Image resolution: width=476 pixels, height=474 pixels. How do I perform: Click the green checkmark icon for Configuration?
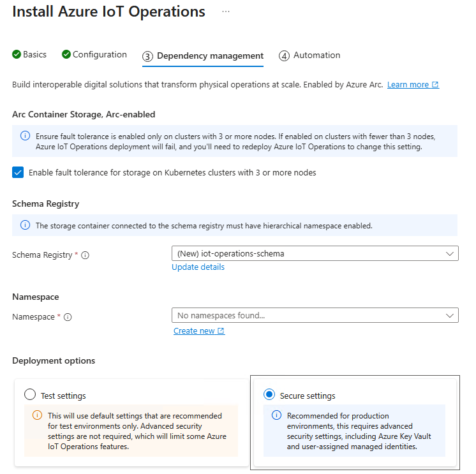click(x=66, y=55)
